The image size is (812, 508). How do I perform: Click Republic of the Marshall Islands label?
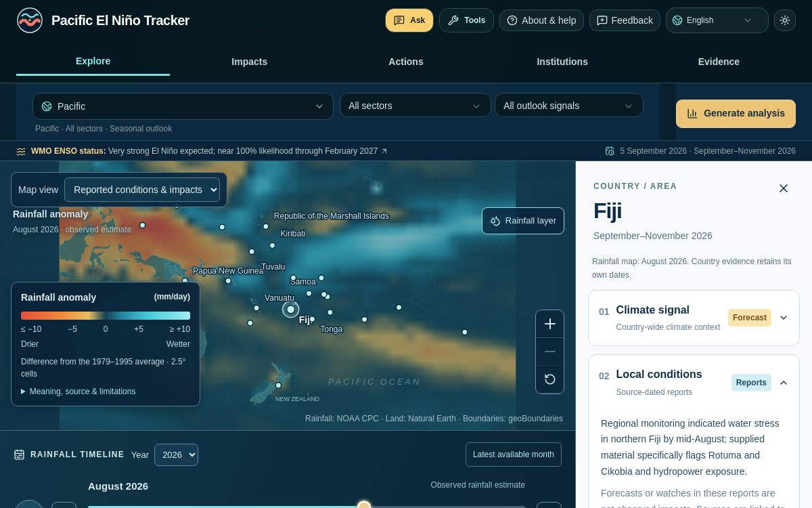tap(332, 216)
